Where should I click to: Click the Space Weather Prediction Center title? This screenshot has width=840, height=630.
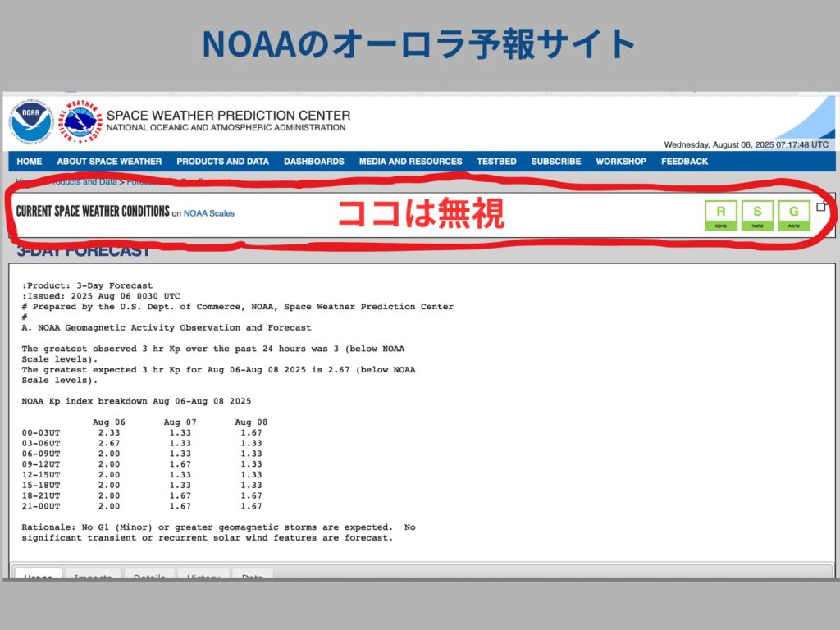click(x=228, y=116)
